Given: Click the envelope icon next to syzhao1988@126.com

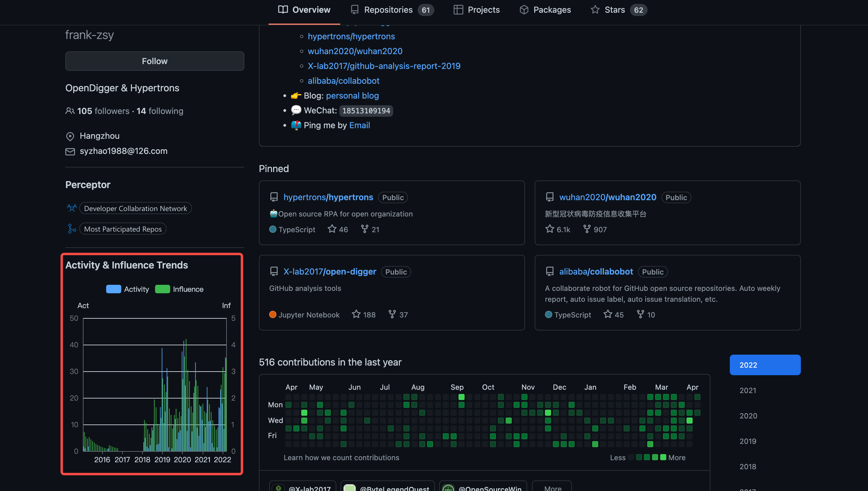Looking at the screenshot, I should tap(70, 152).
